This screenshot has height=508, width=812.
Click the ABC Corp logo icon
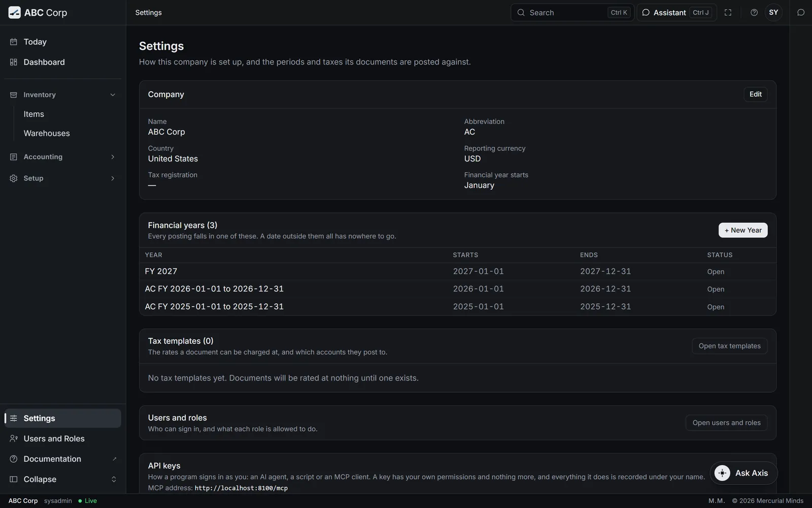click(15, 13)
